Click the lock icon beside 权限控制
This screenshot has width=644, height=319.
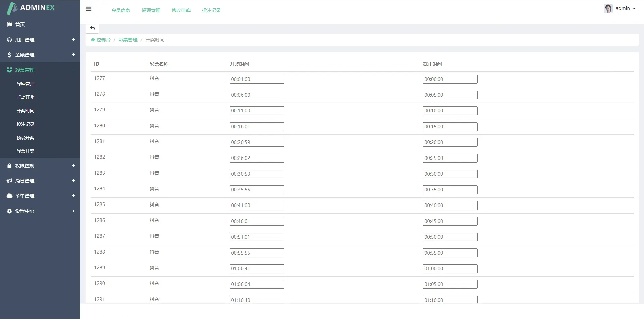(9, 166)
